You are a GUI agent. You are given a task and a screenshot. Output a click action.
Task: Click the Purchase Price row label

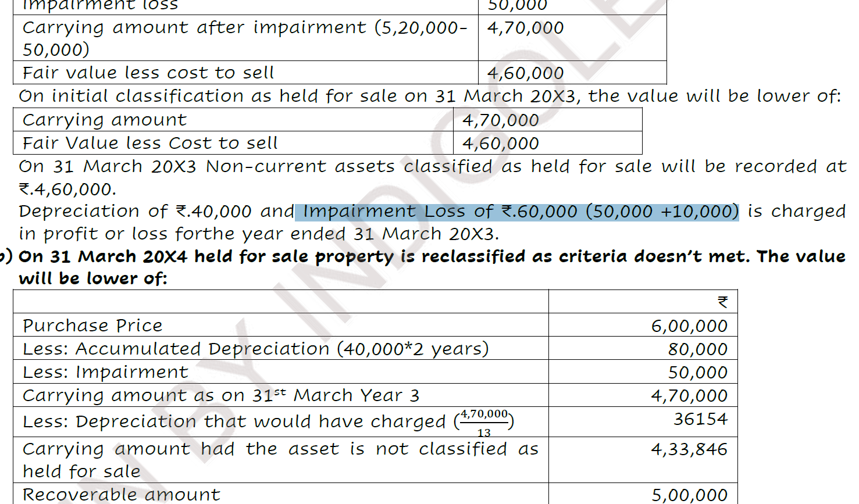(x=92, y=326)
